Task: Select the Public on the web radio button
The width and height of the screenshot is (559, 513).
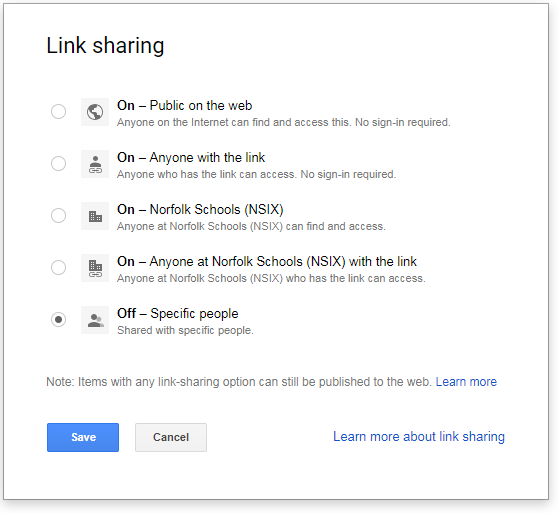Action: [x=58, y=112]
